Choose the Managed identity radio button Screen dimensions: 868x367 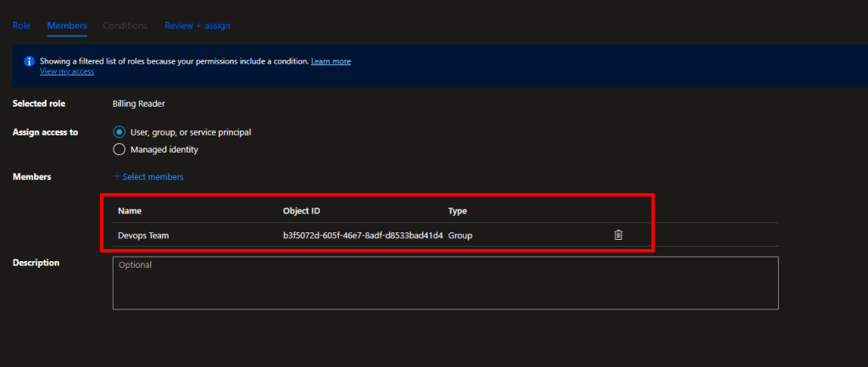tap(120, 150)
